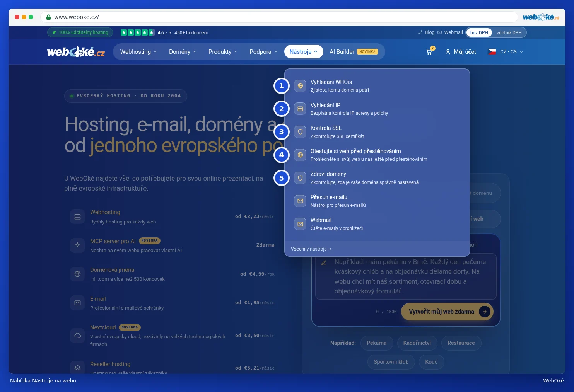Viewport: 574px width, 392px height.
Task: Switch prices to včetně DPH
Action: (x=509, y=32)
